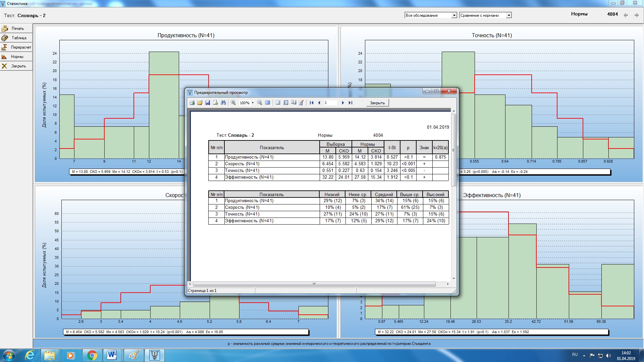Screen dimensions: 644x362
Task: Click the print icon in preview toolbar
Action: tap(192, 103)
